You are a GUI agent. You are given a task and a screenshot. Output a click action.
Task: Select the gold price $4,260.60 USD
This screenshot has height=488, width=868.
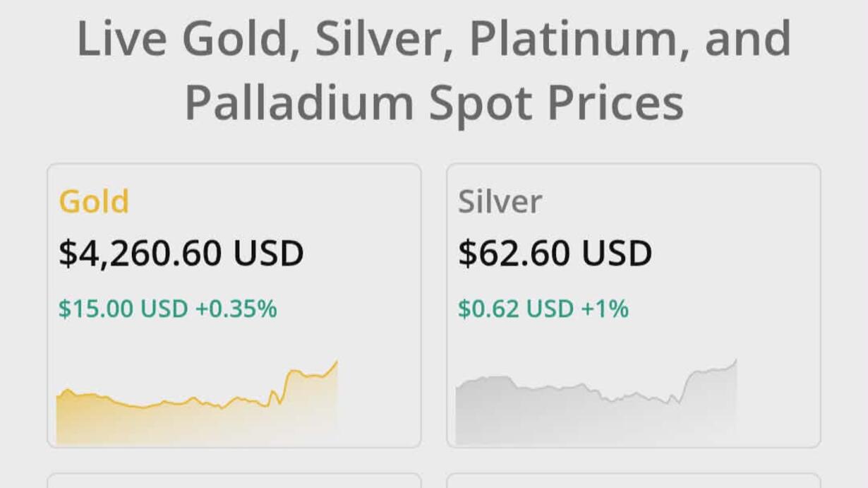point(181,254)
